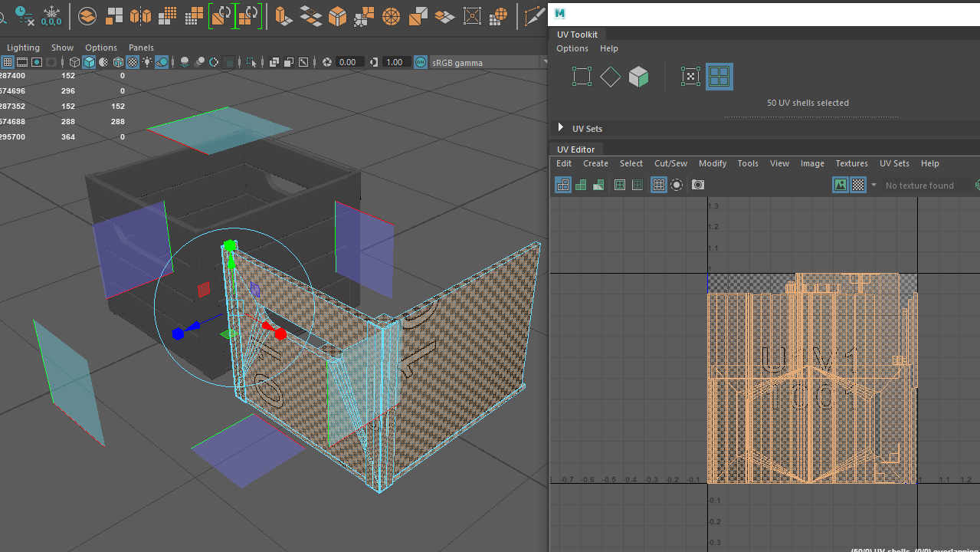
Task: Open the Lighting menu in viewport
Action: 23,48
